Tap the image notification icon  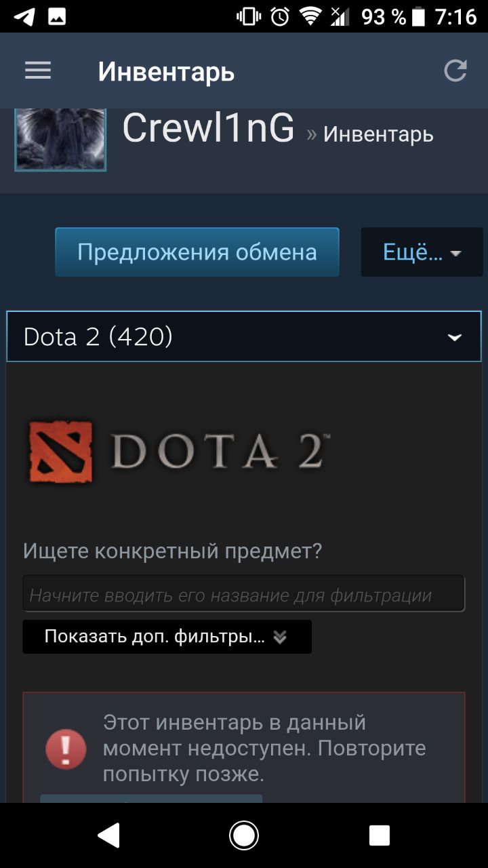click(57, 17)
